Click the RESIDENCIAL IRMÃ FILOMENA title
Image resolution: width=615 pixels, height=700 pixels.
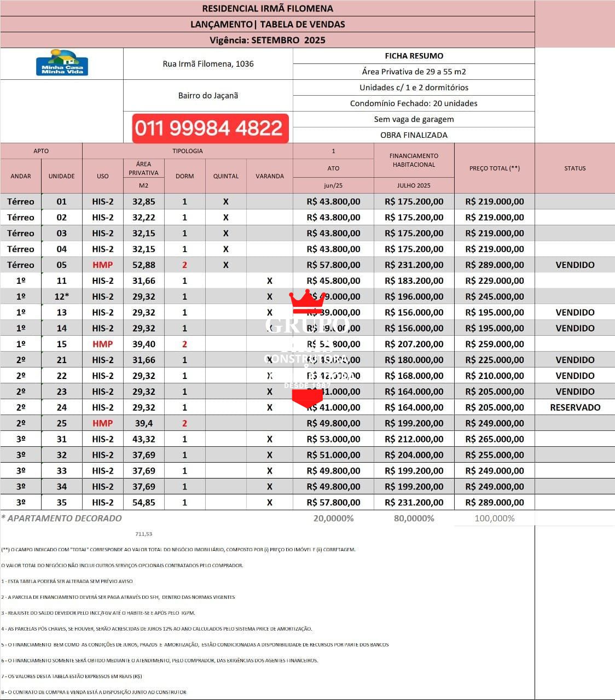pos(268,8)
